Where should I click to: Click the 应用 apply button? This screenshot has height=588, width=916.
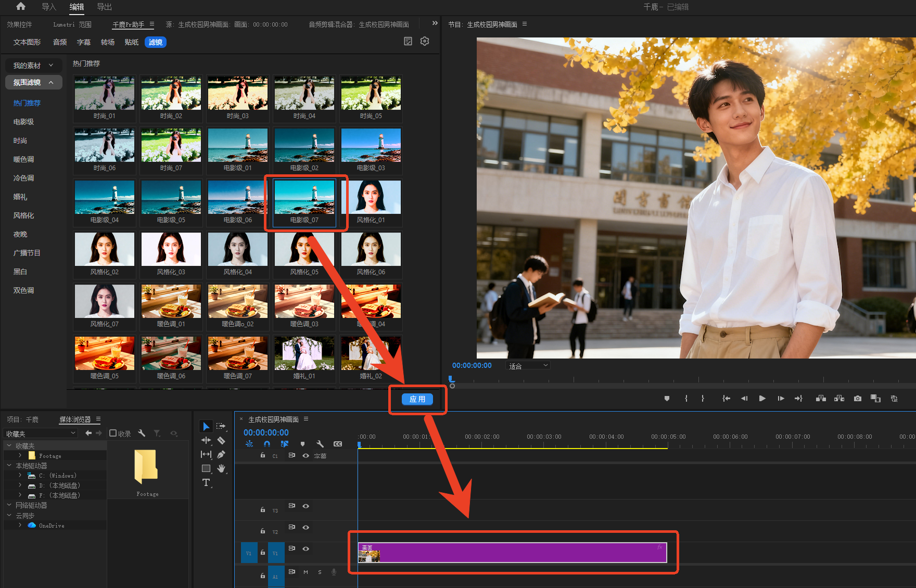click(x=417, y=399)
